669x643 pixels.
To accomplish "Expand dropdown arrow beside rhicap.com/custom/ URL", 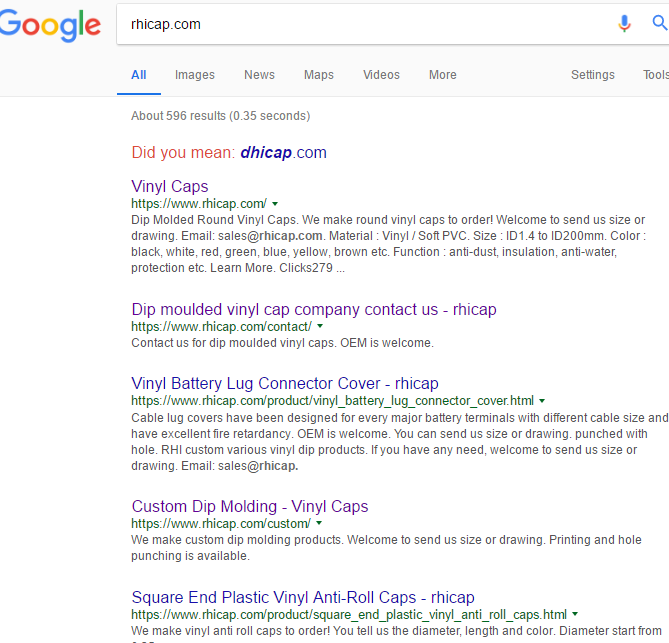I will pyautogui.click(x=319, y=523).
